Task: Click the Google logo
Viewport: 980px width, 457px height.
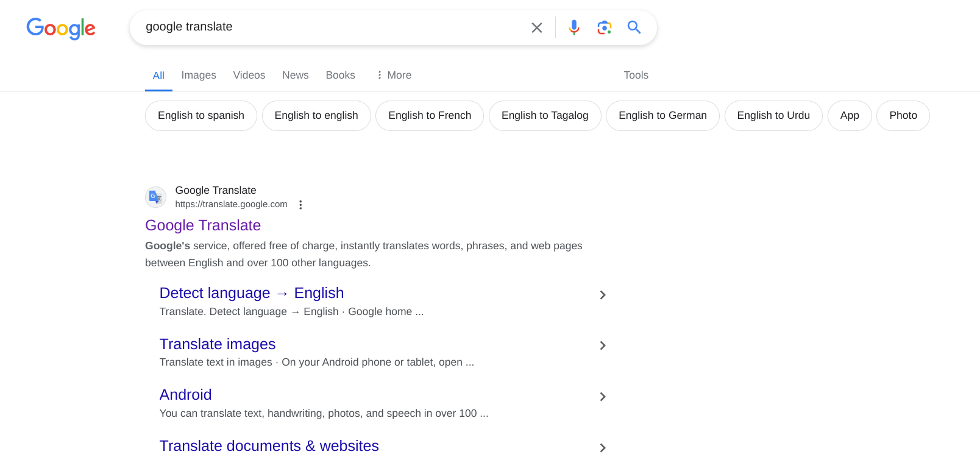Action: pyautogui.click(x=61, y=28)
